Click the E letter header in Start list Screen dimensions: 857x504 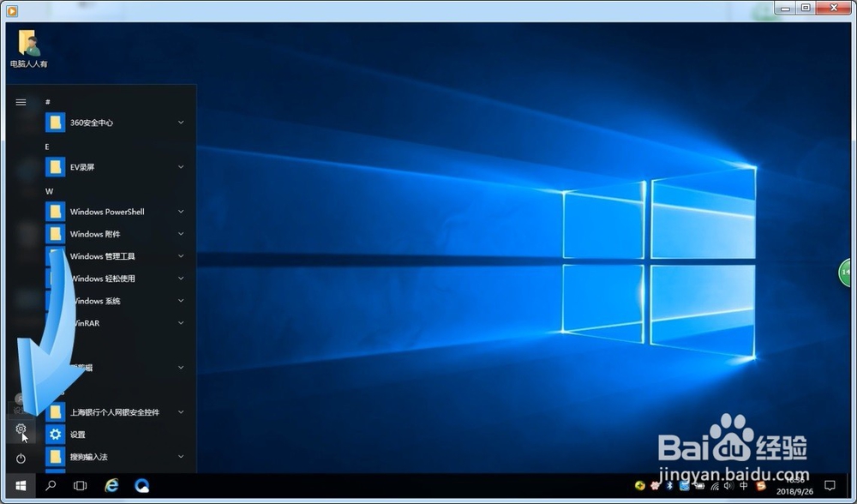47,147
